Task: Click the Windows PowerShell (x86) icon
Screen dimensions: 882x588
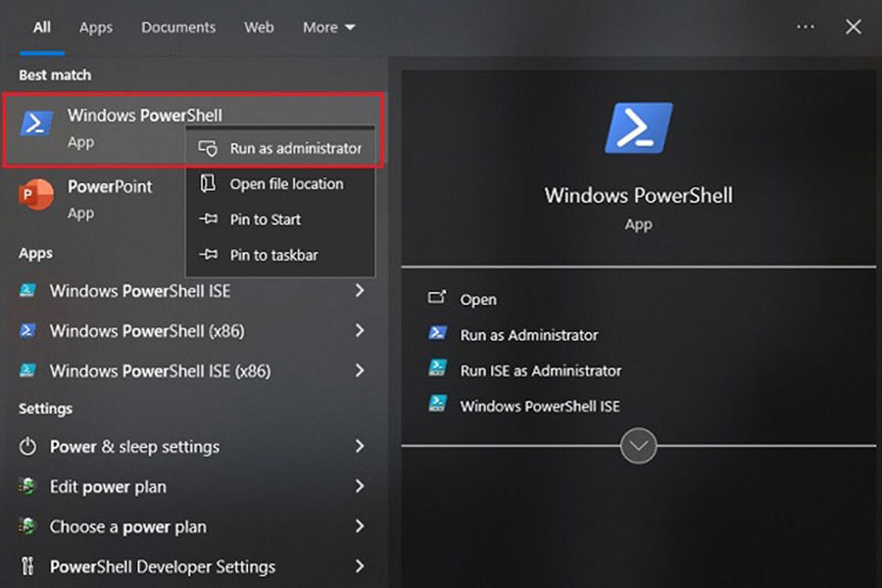Action: [27, 330]
